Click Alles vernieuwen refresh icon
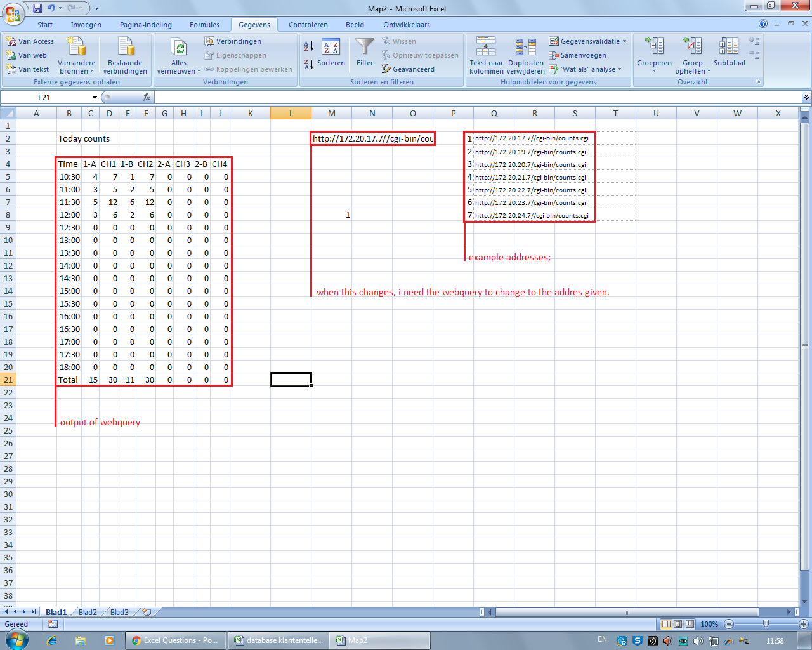This screenshot has height=650, width=812. coord(179,48)
